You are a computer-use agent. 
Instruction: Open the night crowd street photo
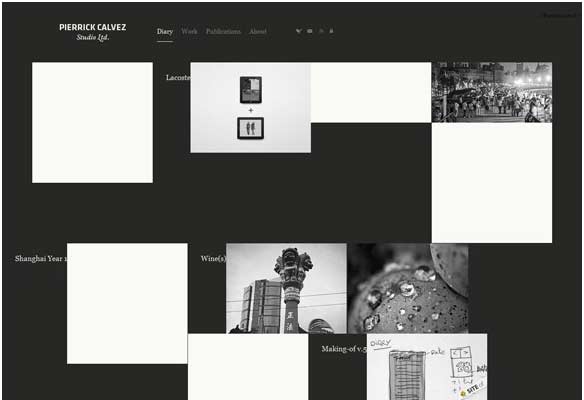[x=492, y=92]
